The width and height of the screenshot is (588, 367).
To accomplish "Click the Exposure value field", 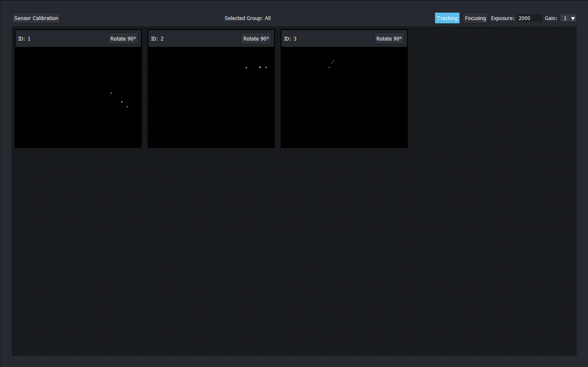I will click(529, 18).
